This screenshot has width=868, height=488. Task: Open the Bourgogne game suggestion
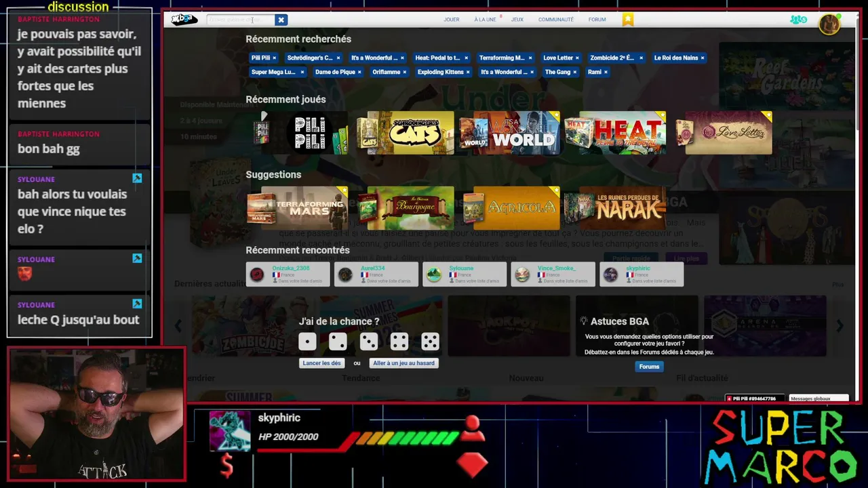406,208
